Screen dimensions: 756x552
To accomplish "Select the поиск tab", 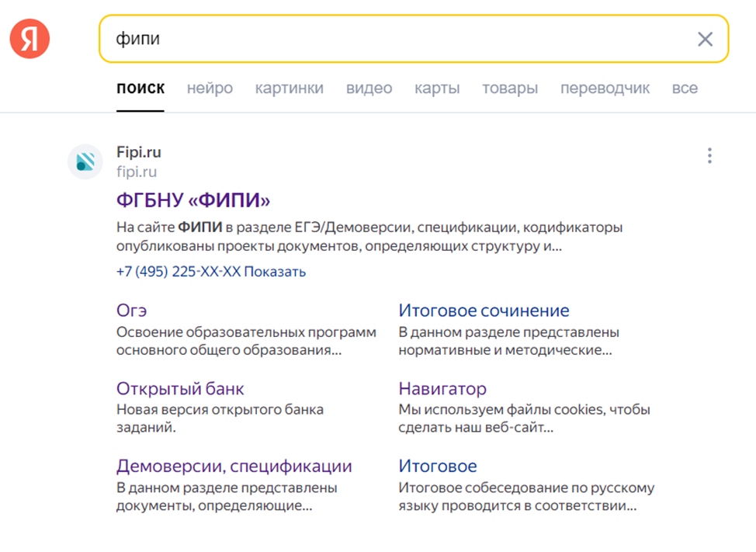I will pyautogui.click(x=140, y=89).
